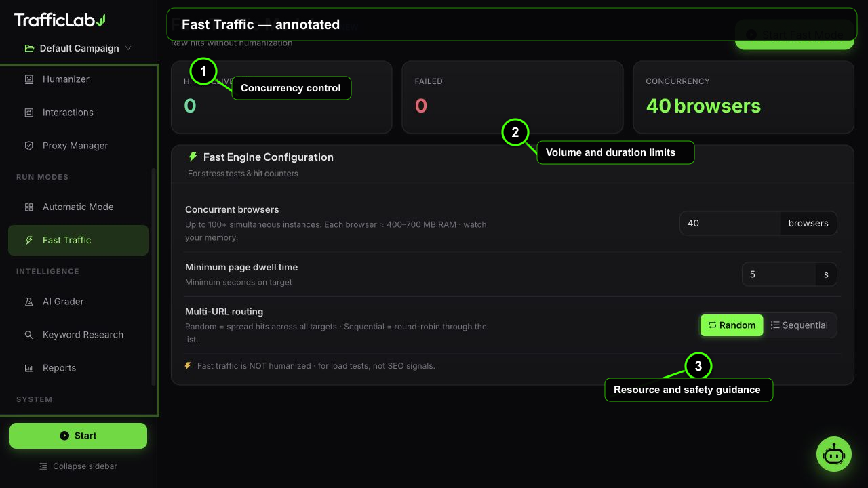
Task: Click the 'Fast Engine Configuration' heading
Action: 269,157
